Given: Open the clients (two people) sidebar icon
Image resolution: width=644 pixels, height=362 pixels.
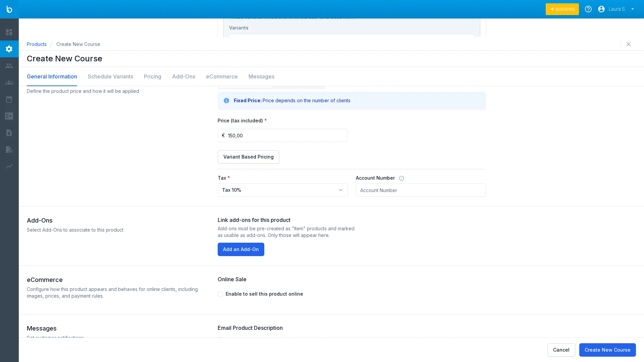Looking at the screenshot, I should [x=9, y=66].
